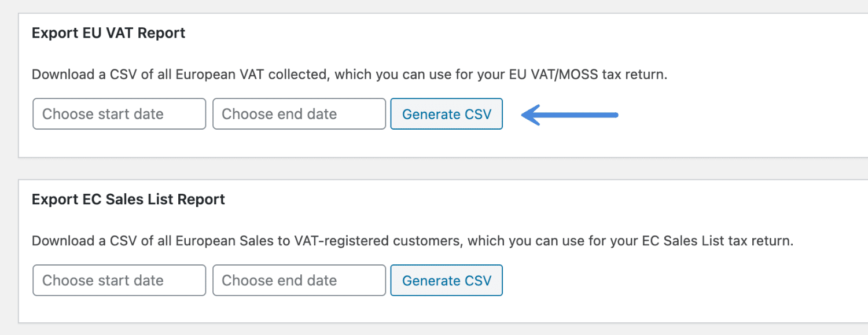This screenshot has height=335, width=868.
Task: Click inside the Export EC Sales List panel
Action: click(694, 249)
